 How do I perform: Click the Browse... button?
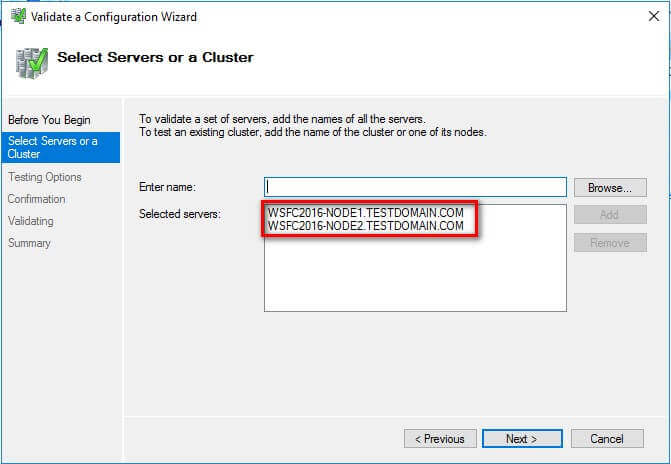[x=610, y=187]
